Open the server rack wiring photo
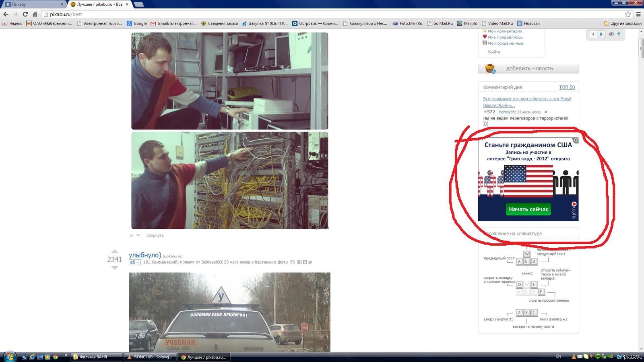This screenshot has height=362, width=644. [x=229, y=181]
